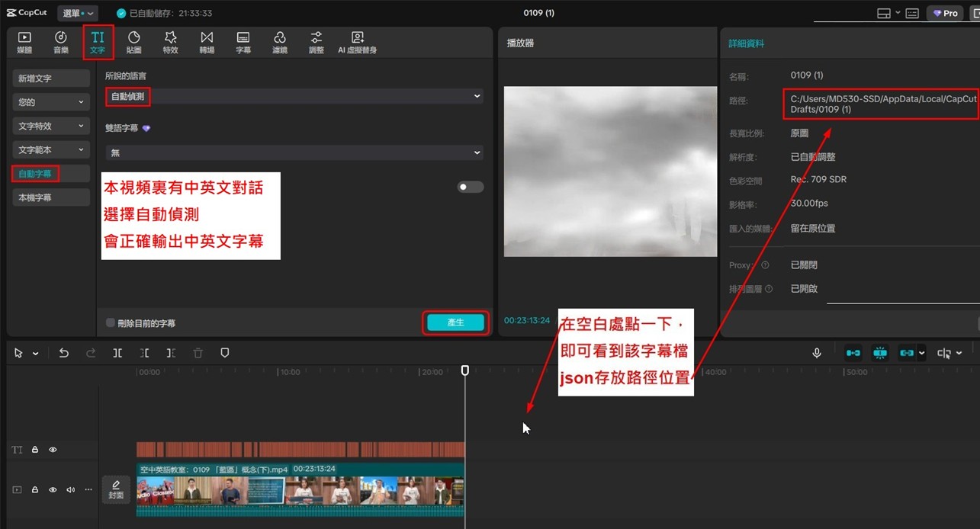
Task: Click the microphone record voiceover icon
Action: (817, 353)
